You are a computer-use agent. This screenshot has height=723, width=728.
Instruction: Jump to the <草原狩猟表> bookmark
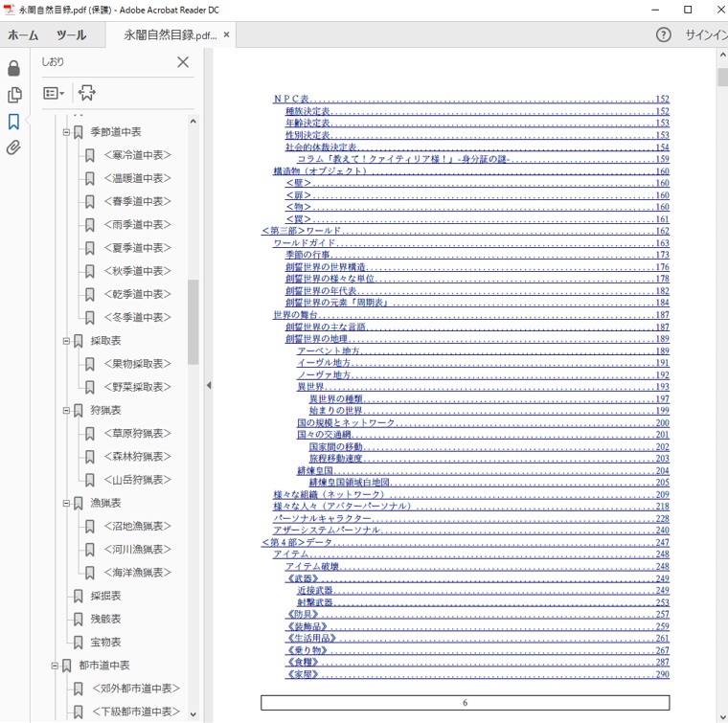(137, 434)
